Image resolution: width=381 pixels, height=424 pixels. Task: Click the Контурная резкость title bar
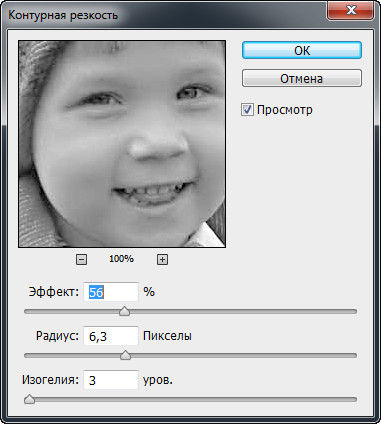[x=167, y=15]
